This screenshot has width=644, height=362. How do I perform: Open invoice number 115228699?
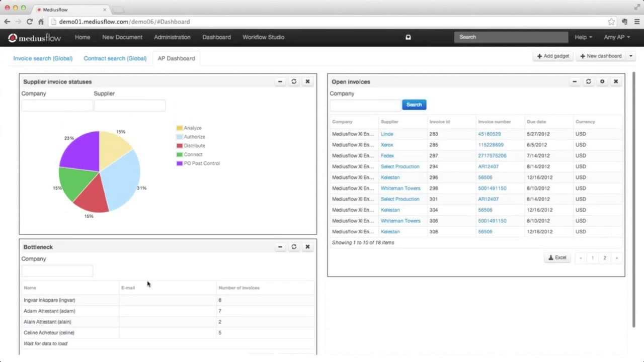(491, 145)
